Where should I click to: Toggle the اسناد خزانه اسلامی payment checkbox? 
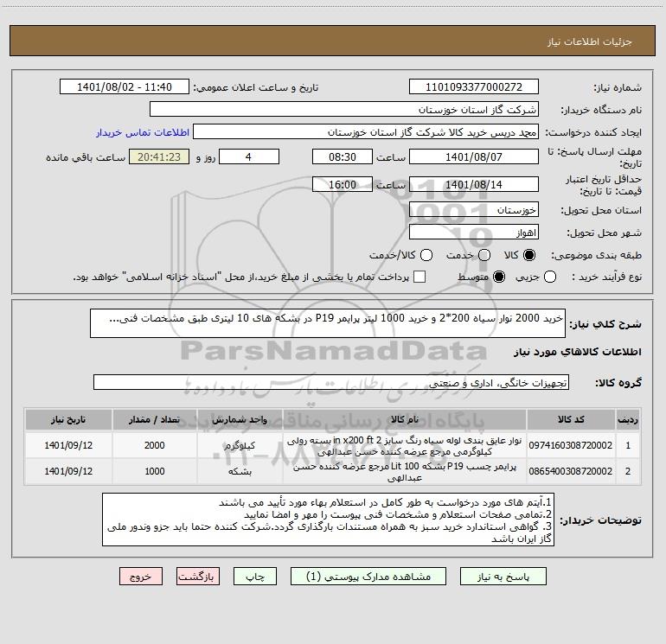click(x=419, y=277)
